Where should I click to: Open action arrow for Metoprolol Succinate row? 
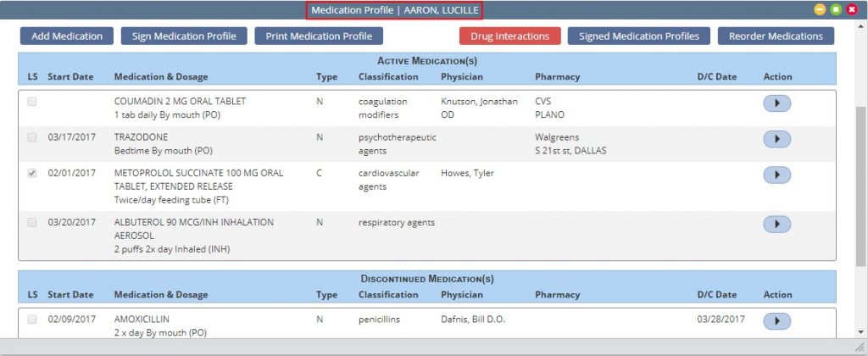pyautogui.click(x=776, y=175)
